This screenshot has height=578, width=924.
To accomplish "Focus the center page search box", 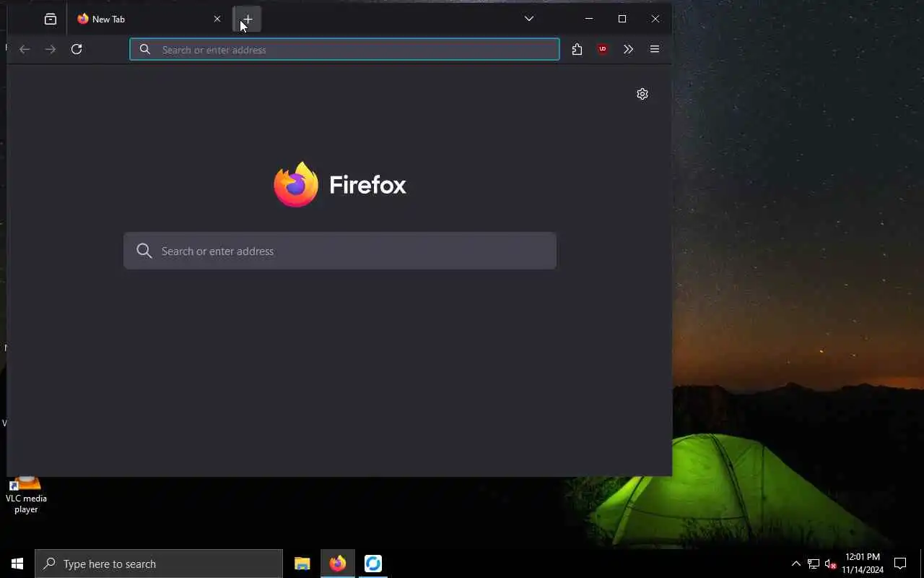I will [340, 251].
